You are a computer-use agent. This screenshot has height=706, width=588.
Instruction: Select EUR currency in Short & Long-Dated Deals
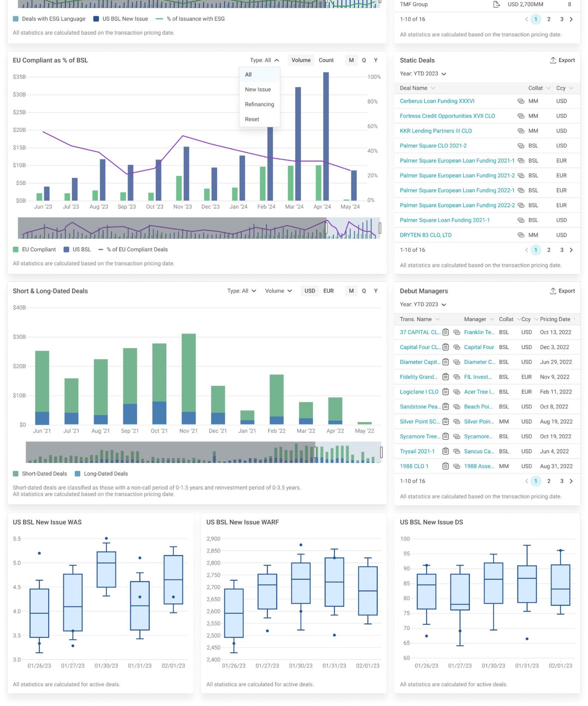329,291
